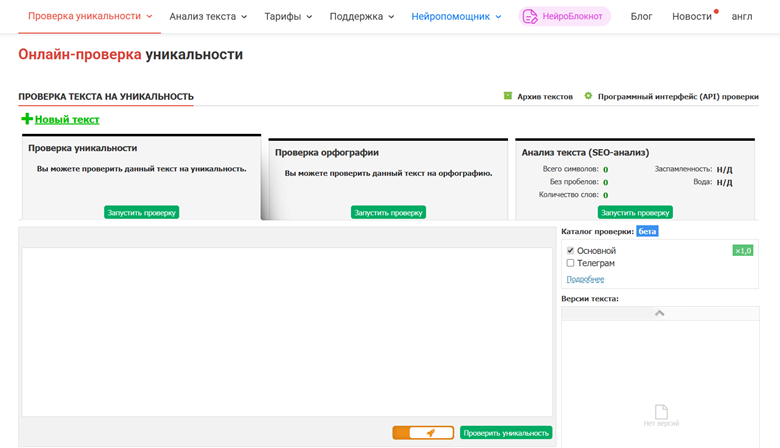The image size is (780, 448).
Task: Open the Анализ текста menu
Action: point(208,16)
